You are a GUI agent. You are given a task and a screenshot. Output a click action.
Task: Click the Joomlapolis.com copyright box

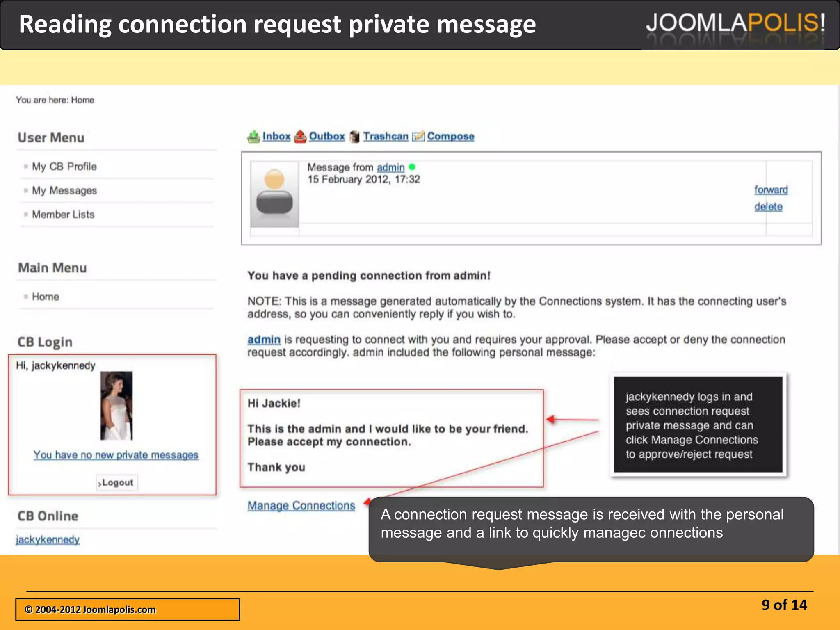click(128, 609)
